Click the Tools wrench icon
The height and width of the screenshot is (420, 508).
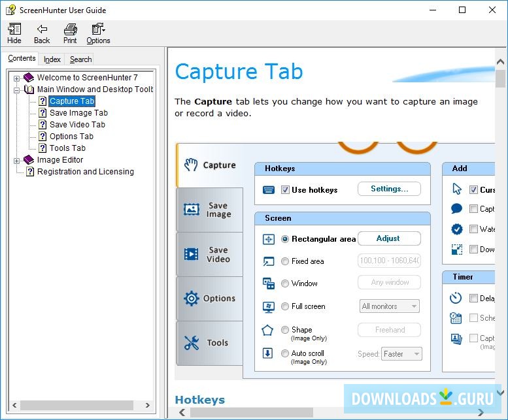coord(192,343)
